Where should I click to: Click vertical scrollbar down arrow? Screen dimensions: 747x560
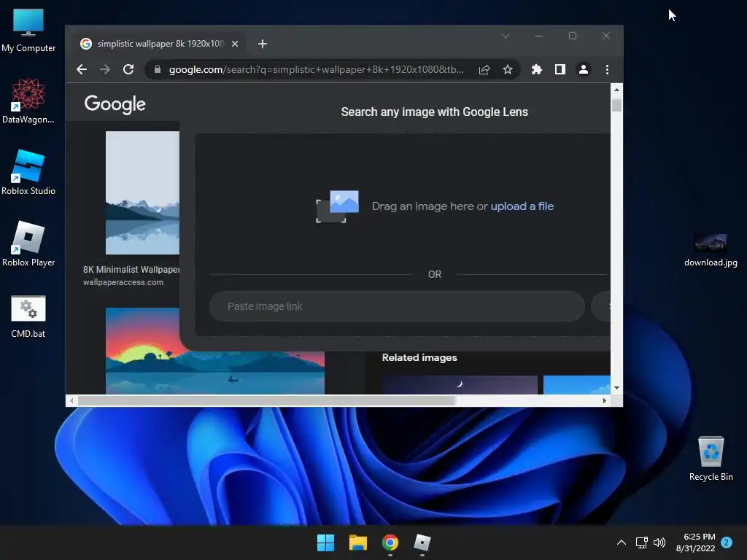[616, 388]
